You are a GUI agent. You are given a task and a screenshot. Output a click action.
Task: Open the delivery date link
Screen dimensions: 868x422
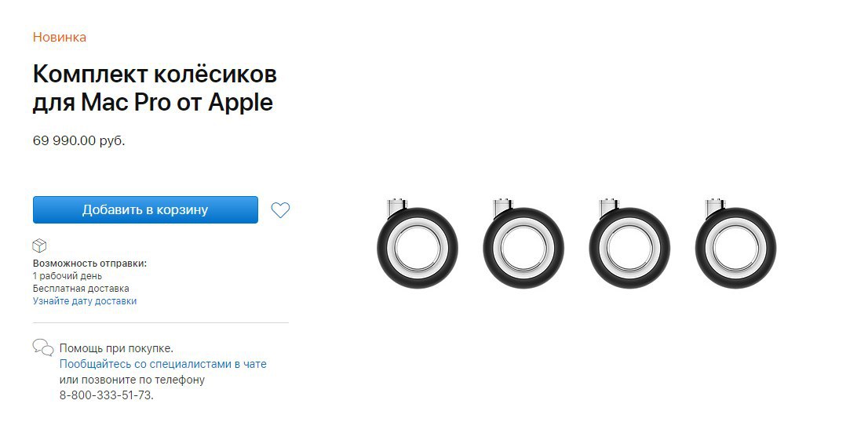pos(85,301)
